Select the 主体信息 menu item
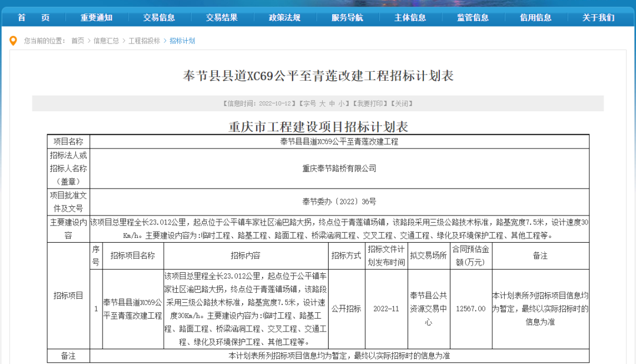 click(x=410, y=18)
